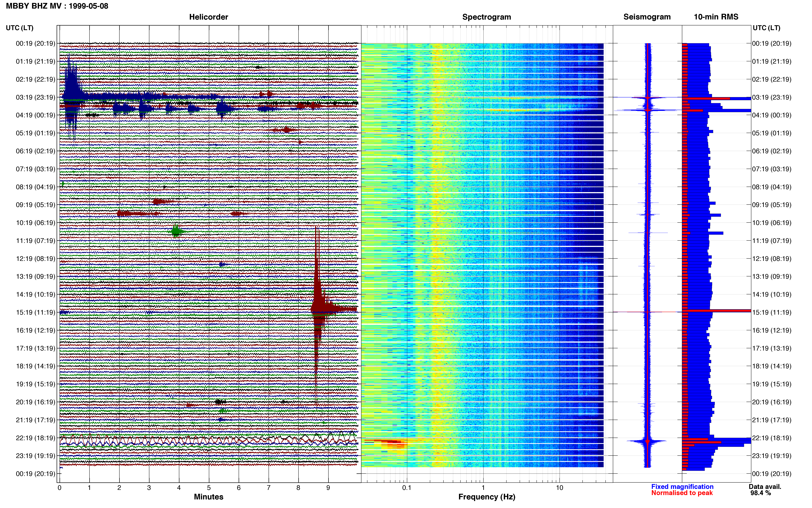The image size is (812, 508).
Task: Click the green event burst near 10:49
Action: pos(176,231)
